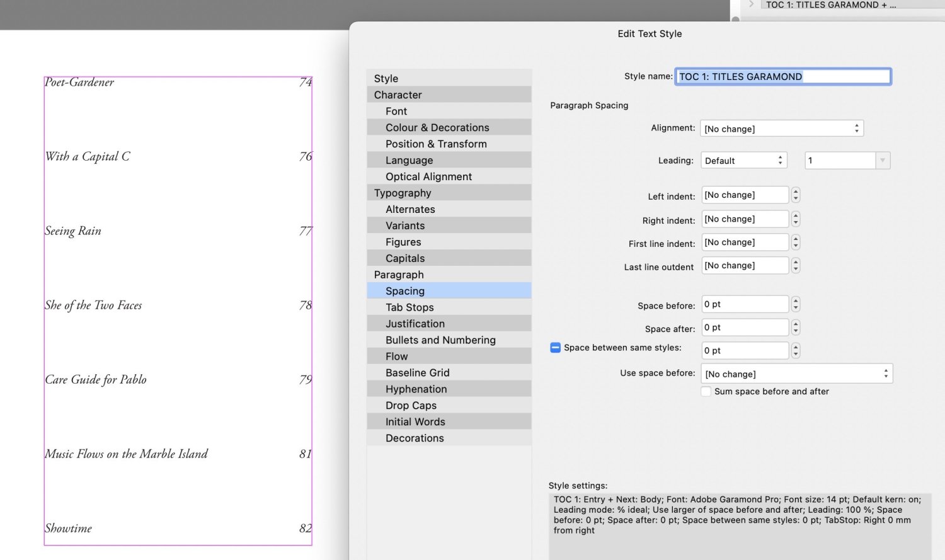Open the Alignment dropdown showing [No change]

point(781,128)
